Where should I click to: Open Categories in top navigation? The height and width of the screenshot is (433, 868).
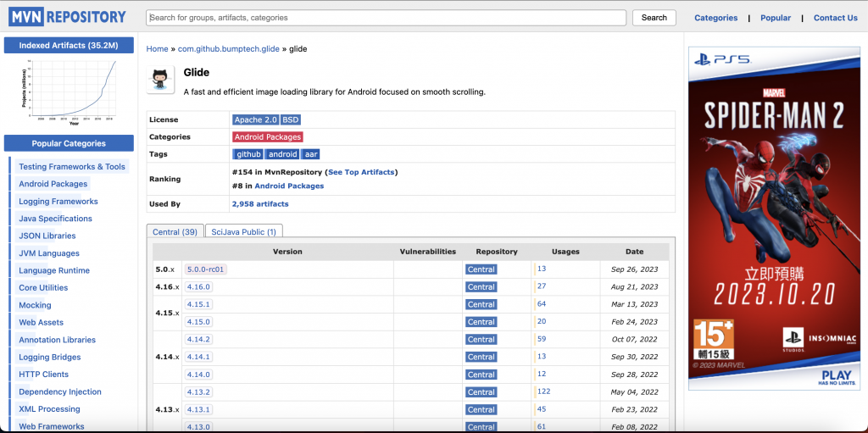715,18
